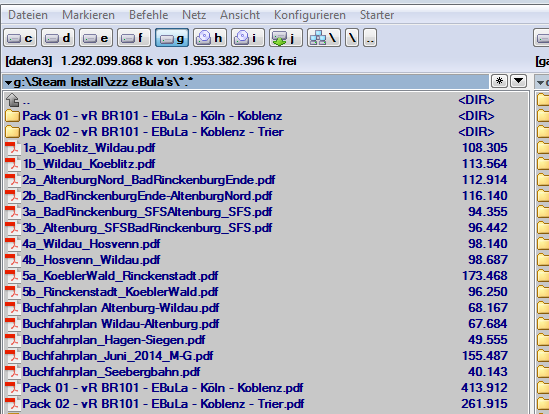Image resolution: width=549 pixels, height=414 pixels.
Task: Open the Konfigurieren menu
Action: (310, 15)
